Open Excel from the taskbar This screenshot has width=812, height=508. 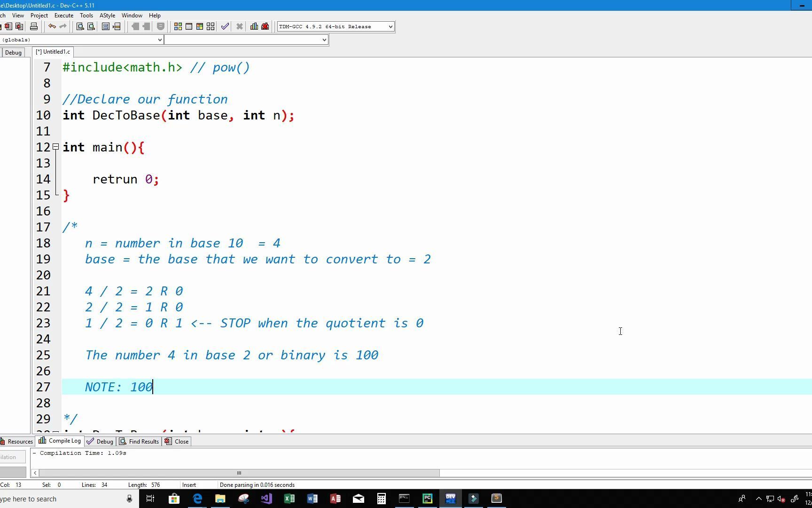point(289,499)
